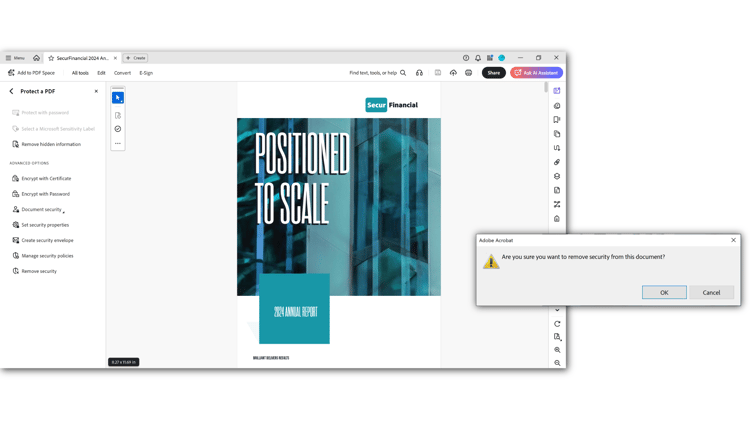Screen dimensions: 750x421
Task: Click the search magnifier icon
Action: coord(403,73)
